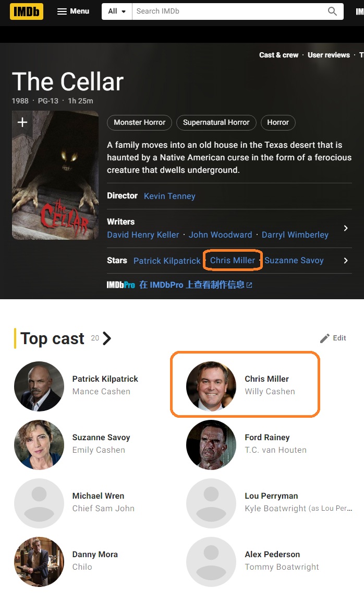The height and width of the screenshot is (600, 364).
Task: Open the Emily Cashen character link
Action: pyautogui.click(x=99, y=450)
